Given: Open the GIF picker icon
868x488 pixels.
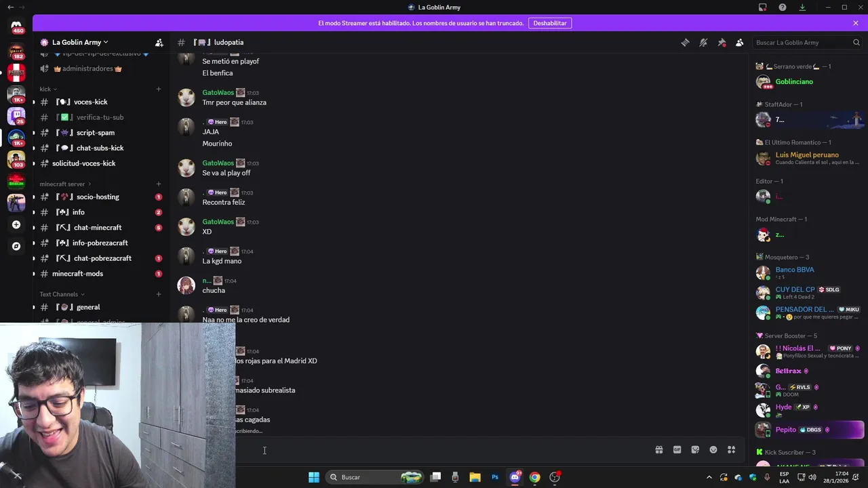Looking at the screenshot, I should coord(677,449).
